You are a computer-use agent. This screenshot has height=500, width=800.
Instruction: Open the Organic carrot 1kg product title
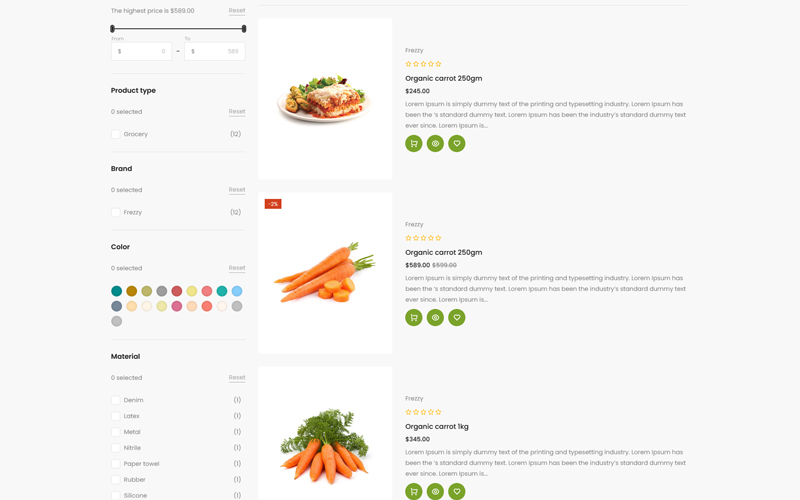point(437,426)
